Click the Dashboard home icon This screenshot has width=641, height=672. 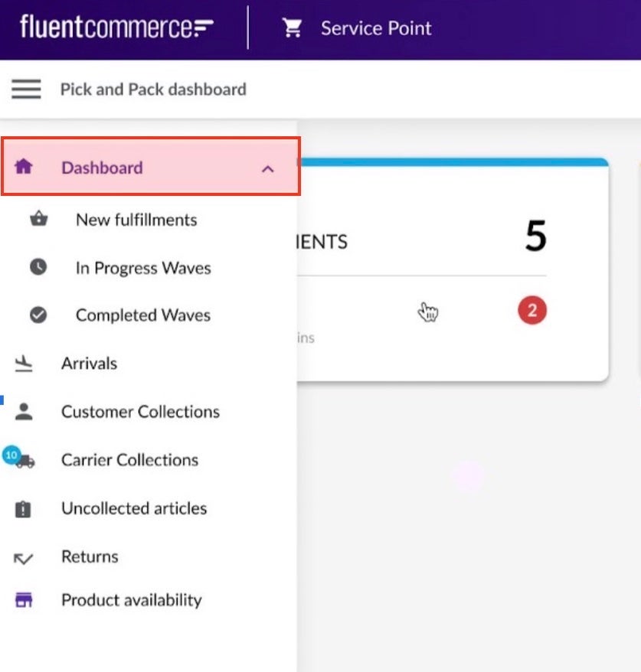point(24,167)
